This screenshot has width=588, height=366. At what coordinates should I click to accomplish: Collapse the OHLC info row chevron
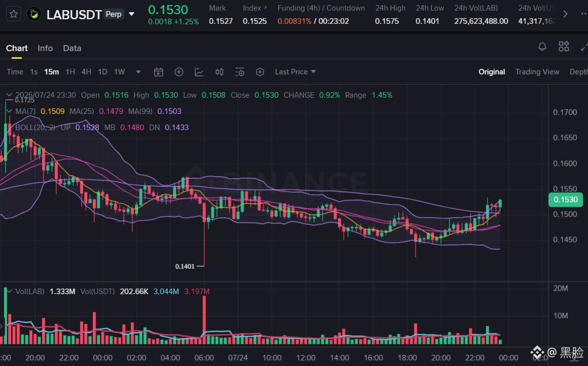(x=9, y=95)
